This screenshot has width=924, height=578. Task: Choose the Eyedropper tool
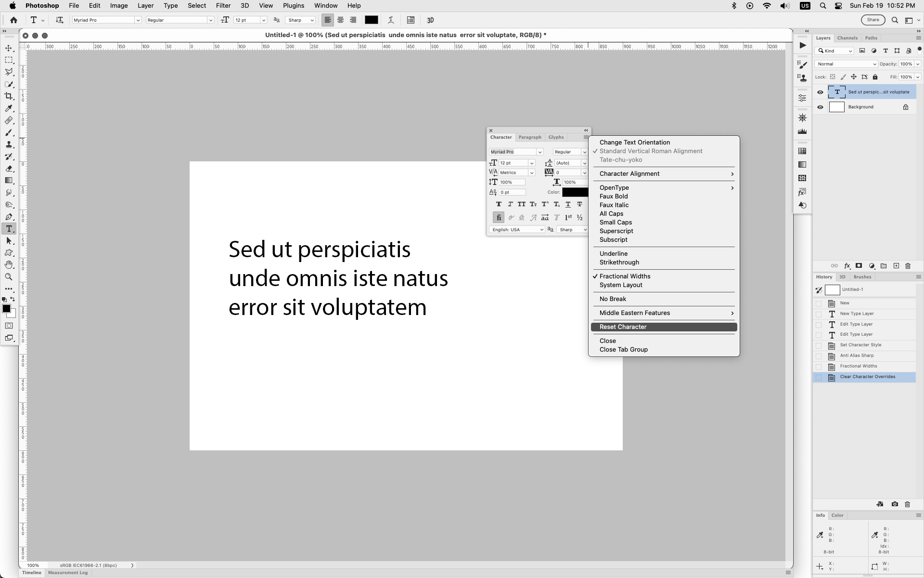[9, 108]
